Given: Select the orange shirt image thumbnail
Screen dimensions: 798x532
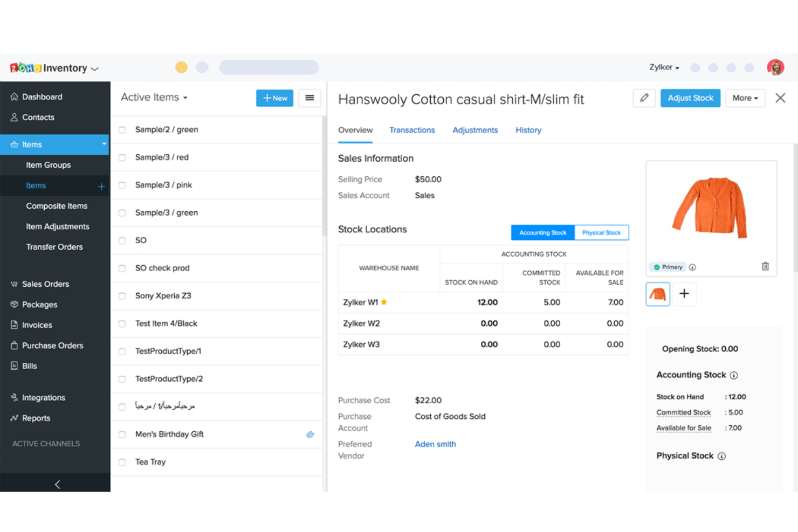Looking at the screenshot, I should (x=657, y=294).
